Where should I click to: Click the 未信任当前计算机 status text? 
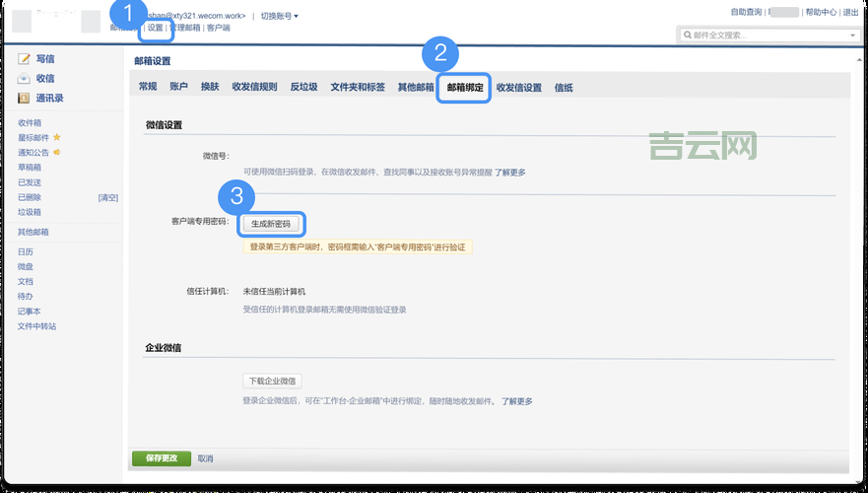tap(274, 292)
